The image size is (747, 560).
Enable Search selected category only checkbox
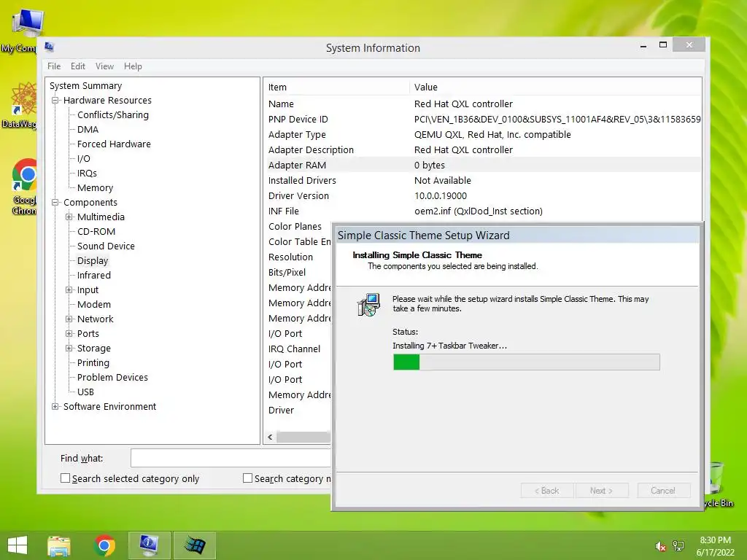point(65,478)
